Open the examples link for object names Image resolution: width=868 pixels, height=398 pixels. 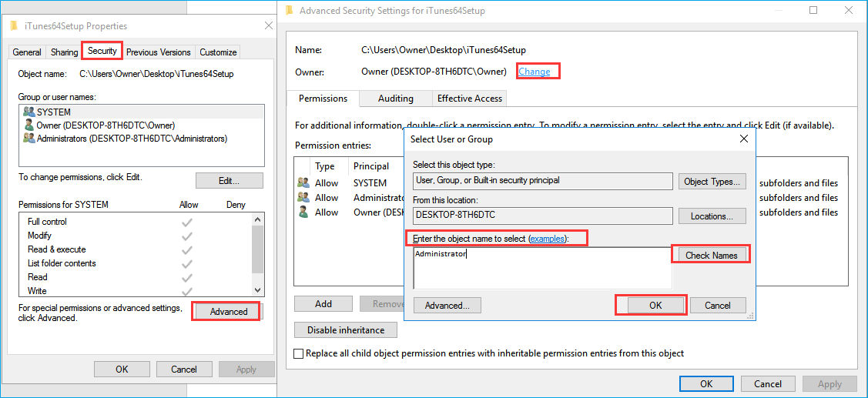548,239
